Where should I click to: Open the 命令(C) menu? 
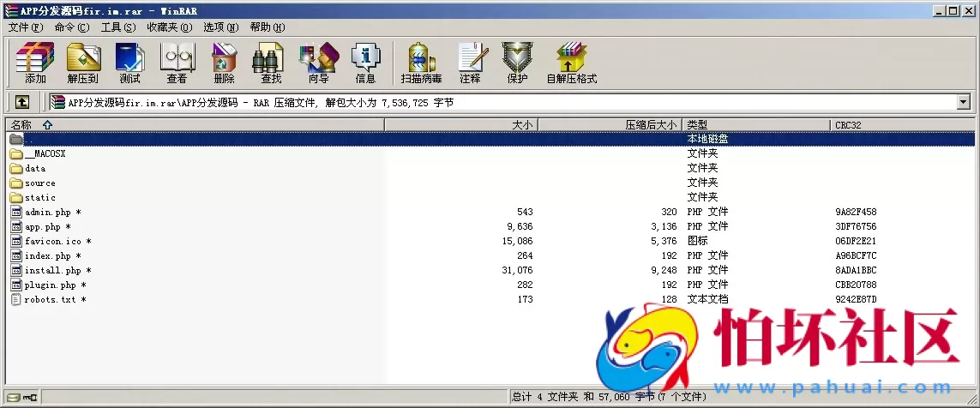(72, 27)
